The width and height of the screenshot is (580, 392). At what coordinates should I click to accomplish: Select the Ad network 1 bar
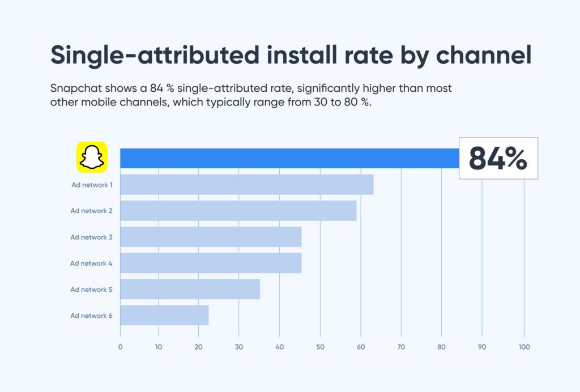pyautogui.click(x=247, y=185)
